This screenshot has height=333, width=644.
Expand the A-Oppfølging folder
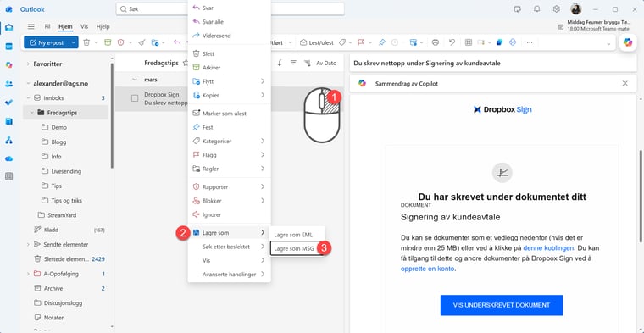(28, 274)
